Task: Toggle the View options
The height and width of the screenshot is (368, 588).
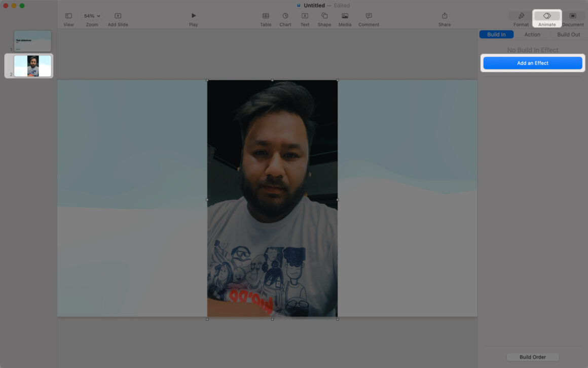Action: (68, 19)
